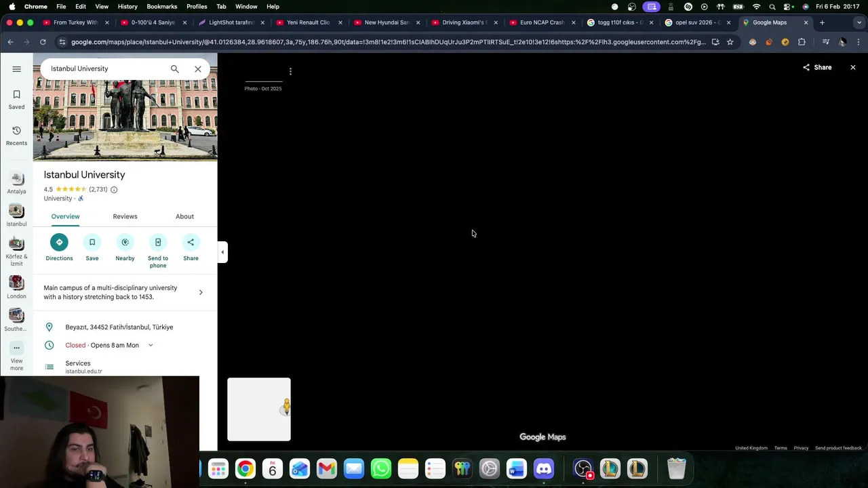Open the recent Körfez & İzmit search
868x488 pixels.
click(x=16, y=251)
